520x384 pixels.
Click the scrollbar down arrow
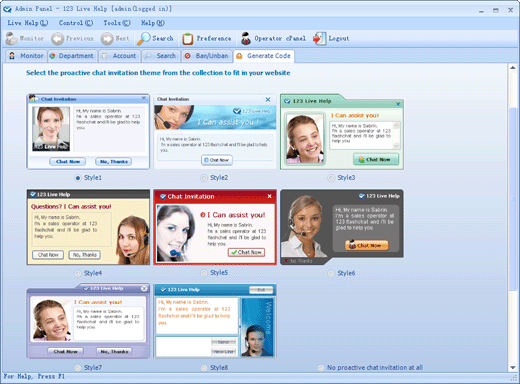pyautogui.click(x=513, y=368)
